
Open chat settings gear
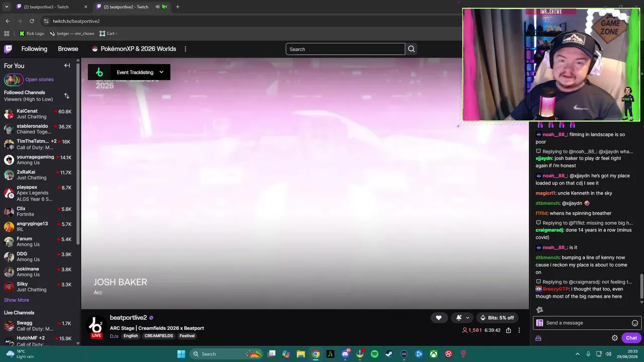615,338
